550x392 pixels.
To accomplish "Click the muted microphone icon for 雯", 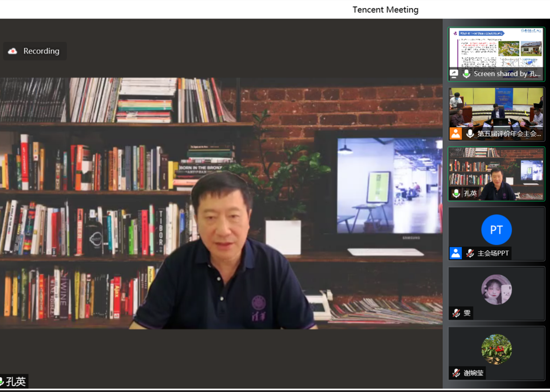I will click(x=456, y=313).
